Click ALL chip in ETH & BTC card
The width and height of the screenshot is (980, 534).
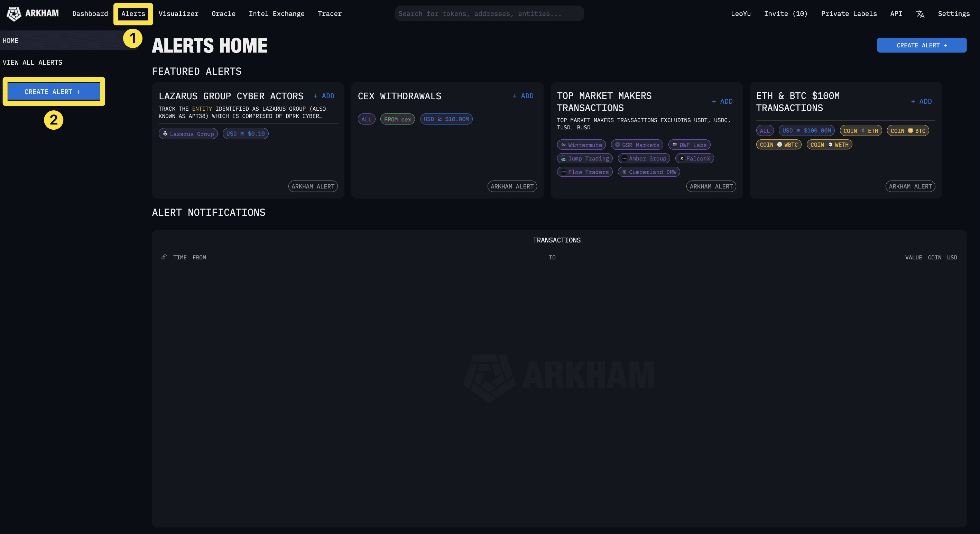tap(765, 130)
